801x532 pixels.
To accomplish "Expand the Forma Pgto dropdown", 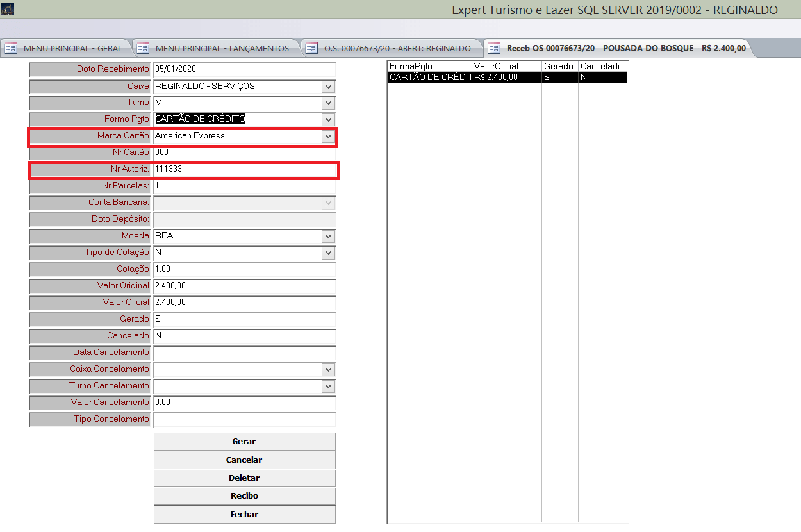I will tap(328, 120).
